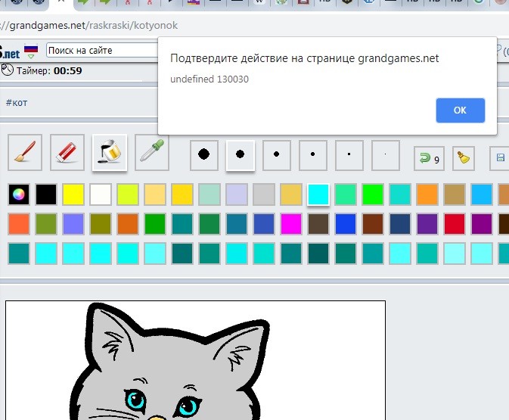Viewport: 509px width, 420px height.
Task: Choose the fifth brush size dot
Action: 349,155
